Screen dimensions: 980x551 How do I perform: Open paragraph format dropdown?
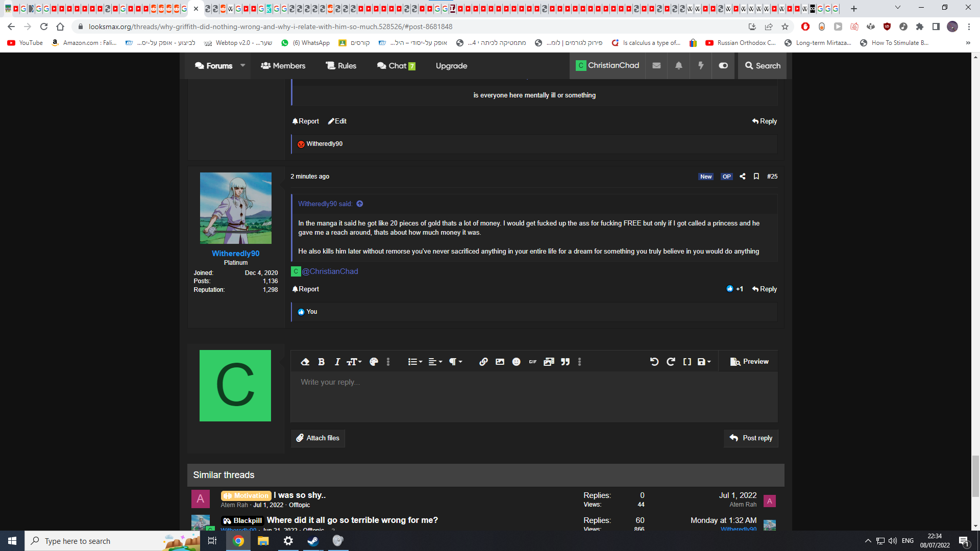[x=455, y=362]
